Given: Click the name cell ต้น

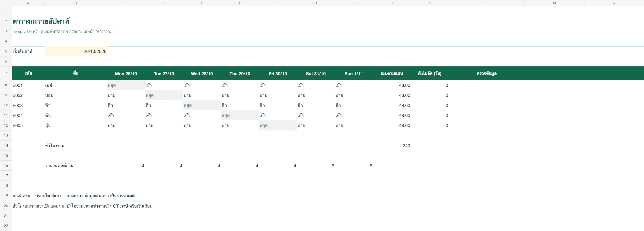Looking at the screenshot, I should tap(76, 115).
